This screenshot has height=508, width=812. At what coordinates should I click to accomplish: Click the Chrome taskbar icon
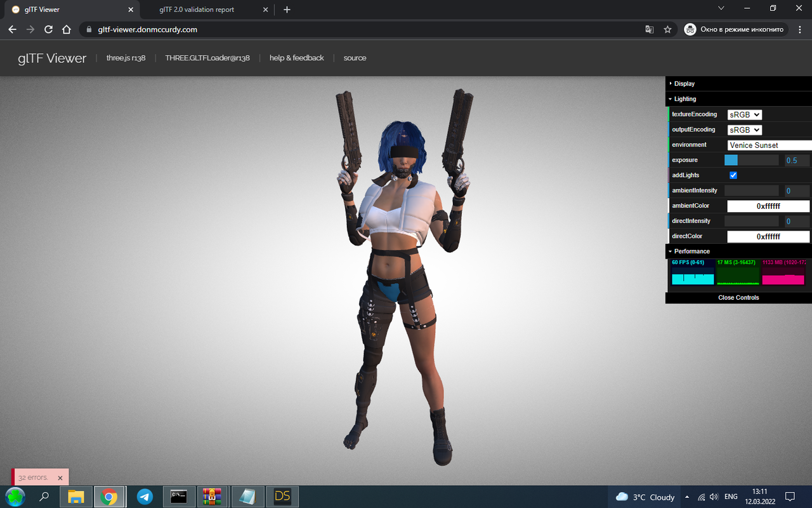(110, 497)
